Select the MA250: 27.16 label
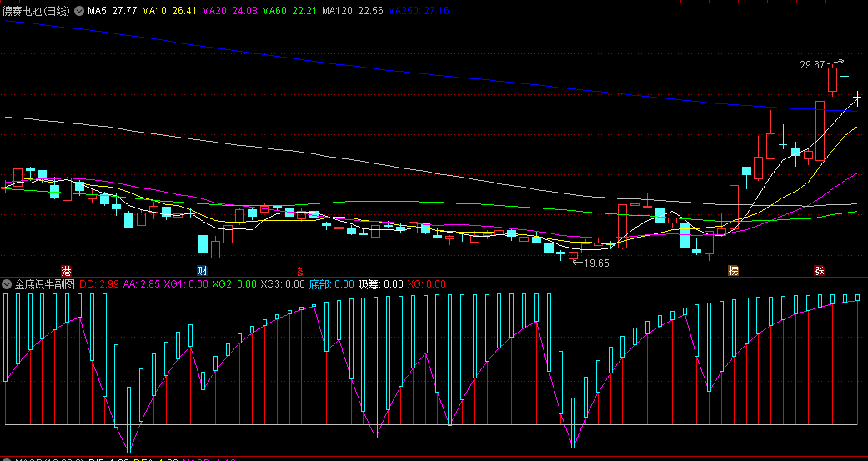The height and width of the screenshot is (461, 868). [418, 11]
